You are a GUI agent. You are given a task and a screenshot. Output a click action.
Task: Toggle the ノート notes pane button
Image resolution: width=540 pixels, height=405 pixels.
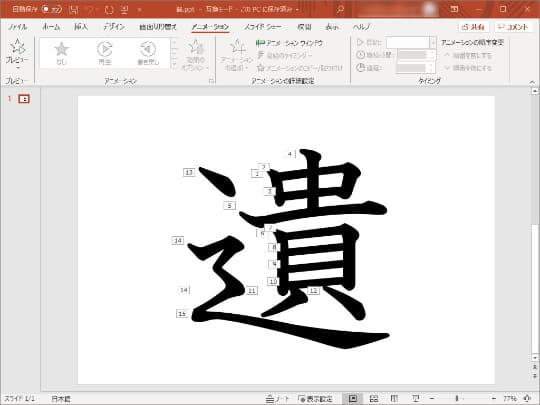(278, 399)
